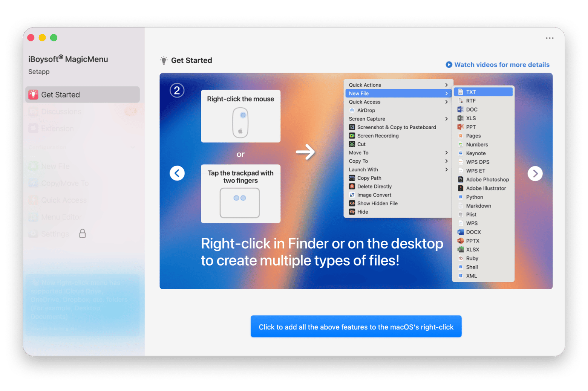Screen dimensions: 588x391
Task: Click Screenshot & Copy to Pasteboard icon
Action: [x=352, y=127]
